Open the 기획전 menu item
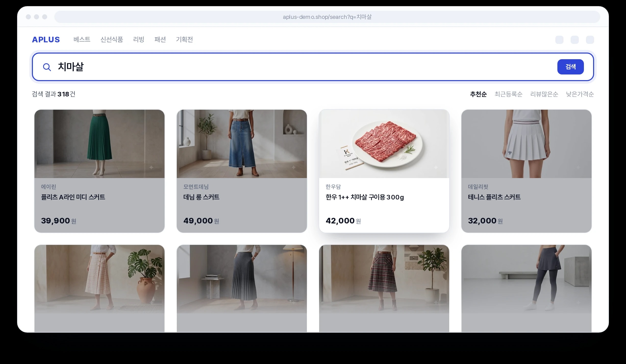Viewport: 626px width, 364px height. point(184,40)
